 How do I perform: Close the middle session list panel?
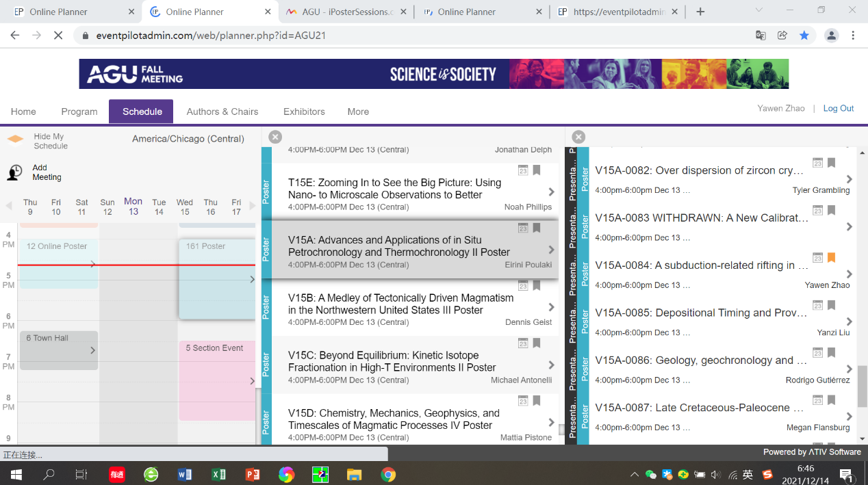point(275,137)
